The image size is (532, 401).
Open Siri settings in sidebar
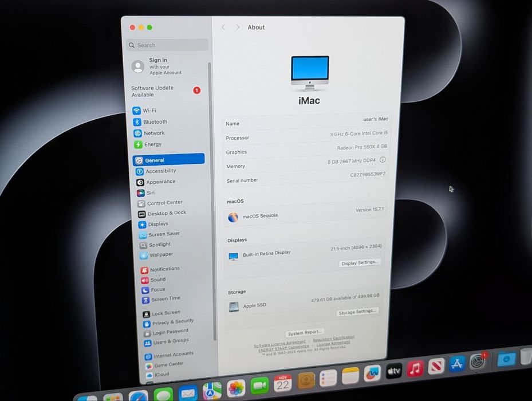pyautogui.click(x=146, y=193)
